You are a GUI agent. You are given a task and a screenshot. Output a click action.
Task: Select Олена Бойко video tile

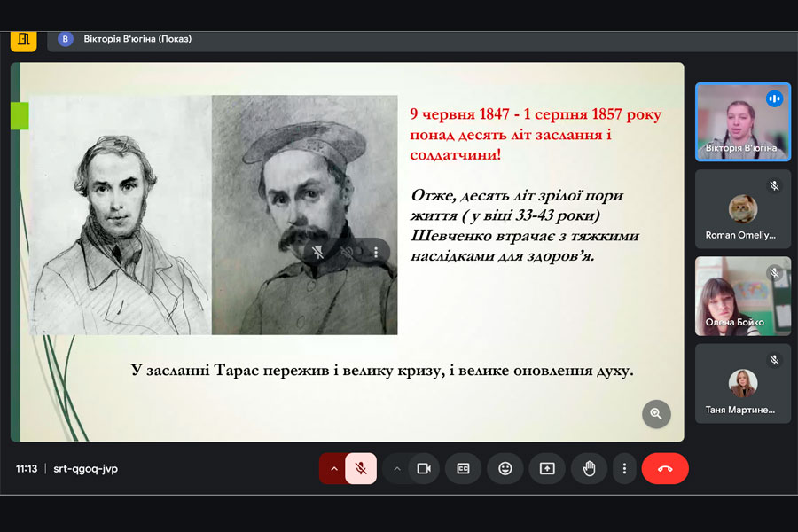pyautogui.click(x=743, y=296)
